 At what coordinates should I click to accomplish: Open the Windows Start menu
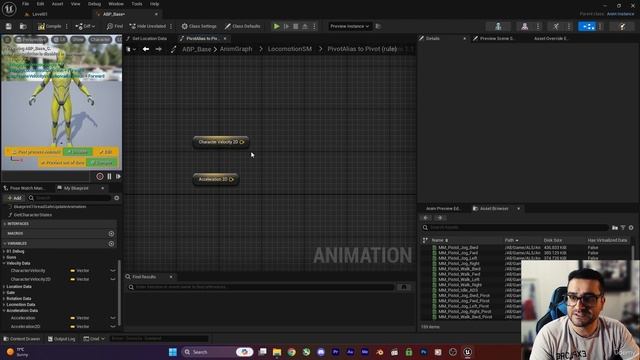[x=173, y=352]
